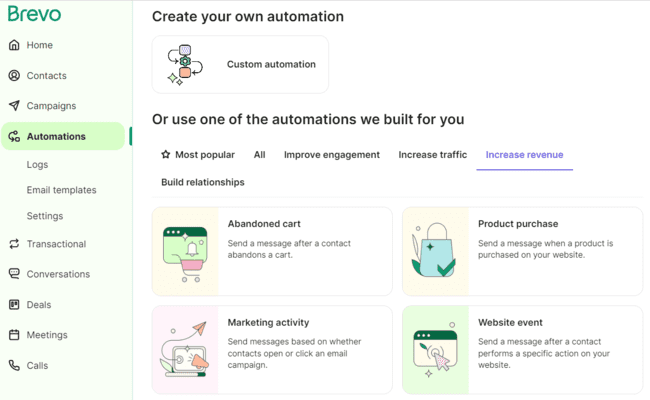Open the Improve engagement tab

pyautogui.click(x=332, y=155)
